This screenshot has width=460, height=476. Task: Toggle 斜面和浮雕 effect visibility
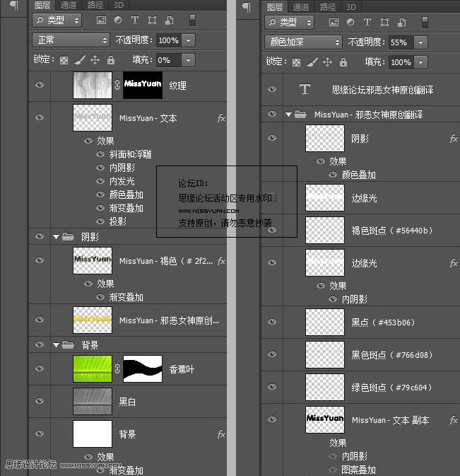point(100,154)
